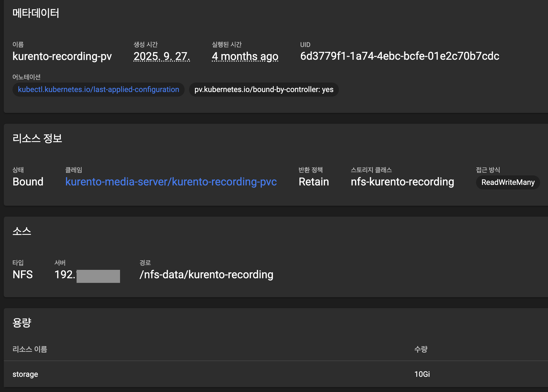Click the last-applied-configuration annotation chip
This screenshot has width=548, height=392.
point(98,90)
